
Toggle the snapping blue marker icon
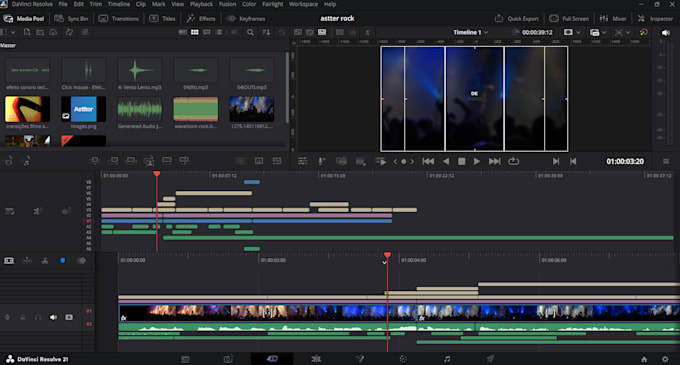tap(62, 261)
